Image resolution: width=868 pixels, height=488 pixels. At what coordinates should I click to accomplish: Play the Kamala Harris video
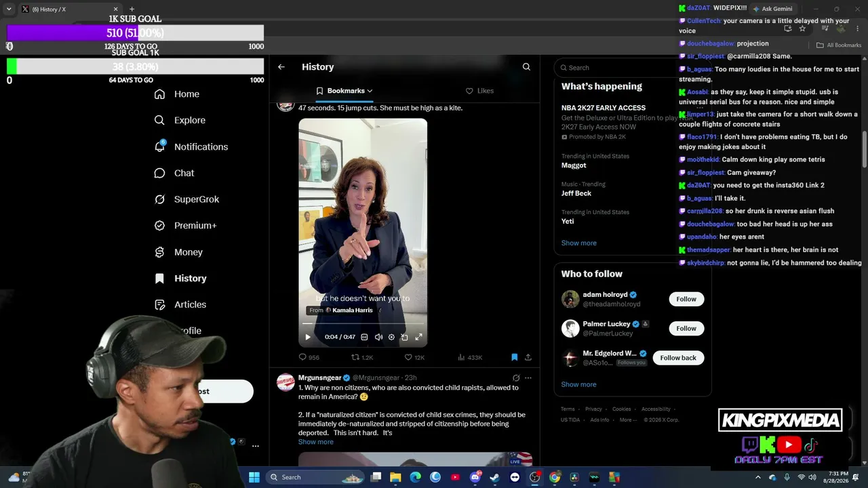[x=308, y=337]
